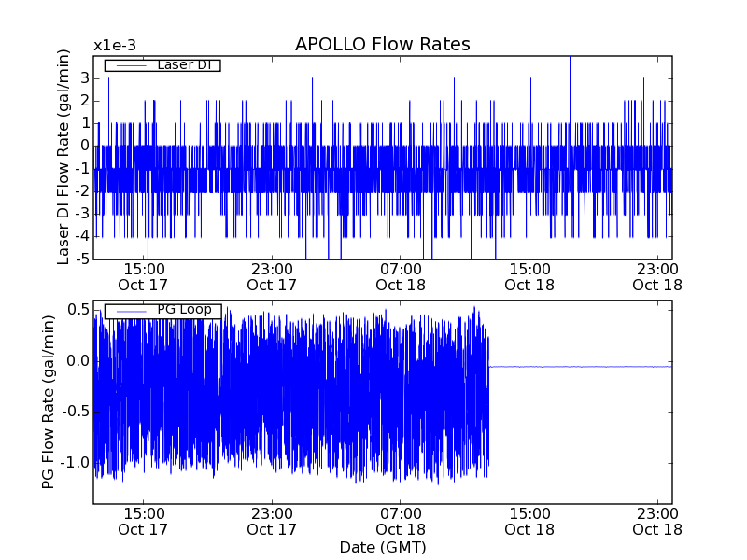Click the '-0.5' y-axis tick on PG chart
This screenshot has width=747, height=560.
[74, 412]
